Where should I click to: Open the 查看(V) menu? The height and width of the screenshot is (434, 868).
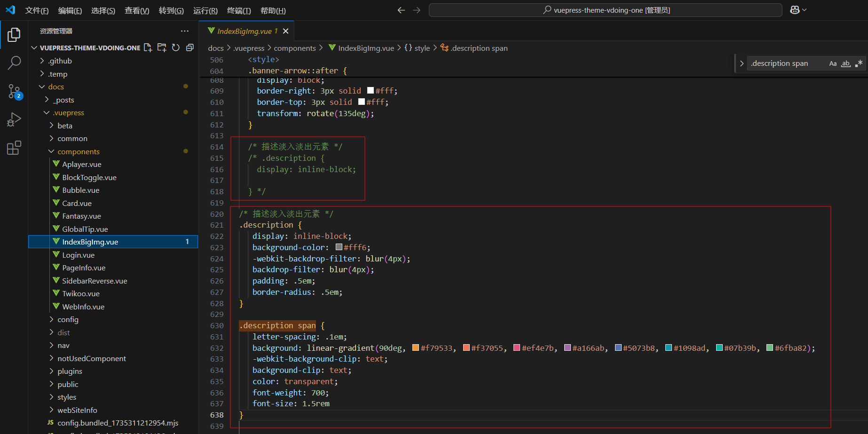137,10
